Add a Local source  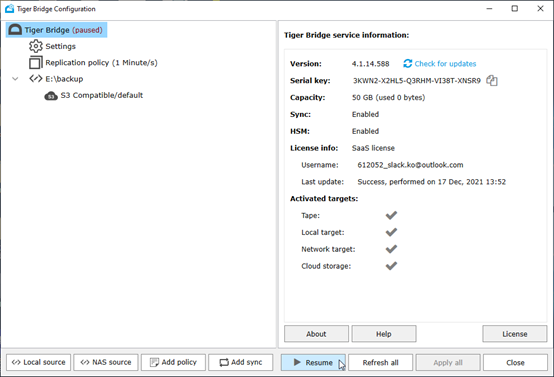point(39,362)
